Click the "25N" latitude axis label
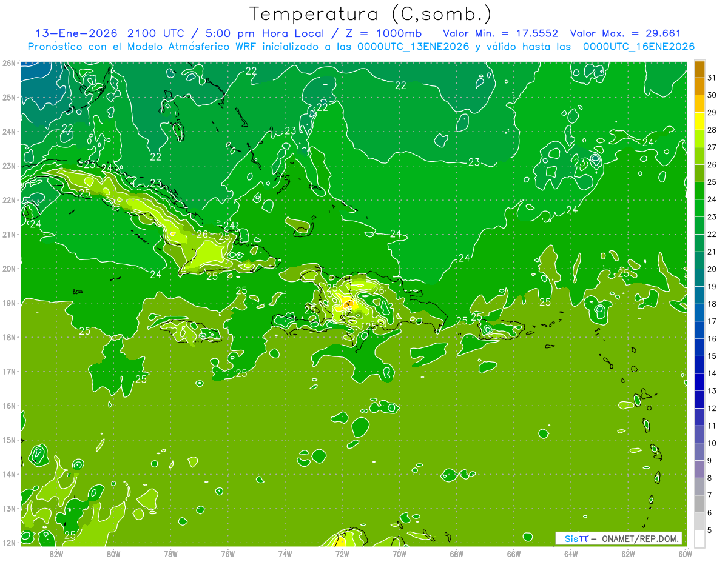Viewport: 728px width, 562px height. (x=9, y=97)
